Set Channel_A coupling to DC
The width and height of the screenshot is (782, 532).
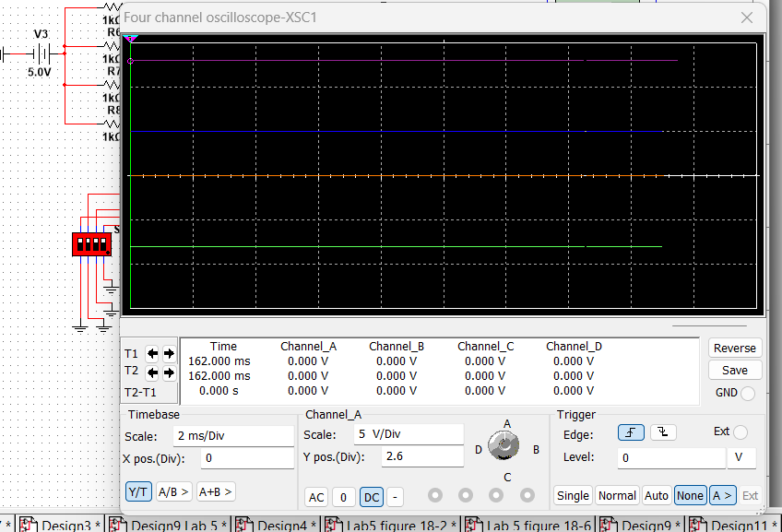(371, 496)
